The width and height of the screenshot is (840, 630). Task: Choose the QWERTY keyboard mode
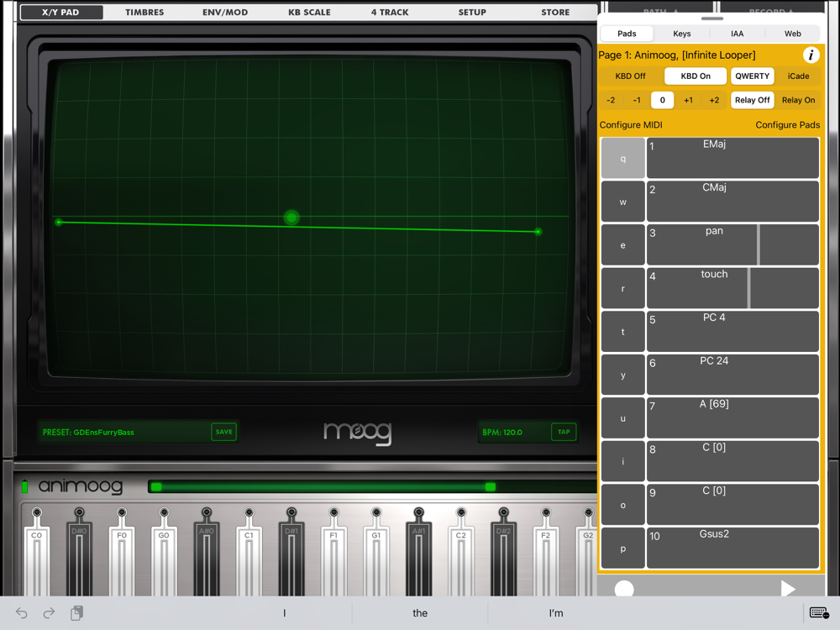click(x=752, y=76)
